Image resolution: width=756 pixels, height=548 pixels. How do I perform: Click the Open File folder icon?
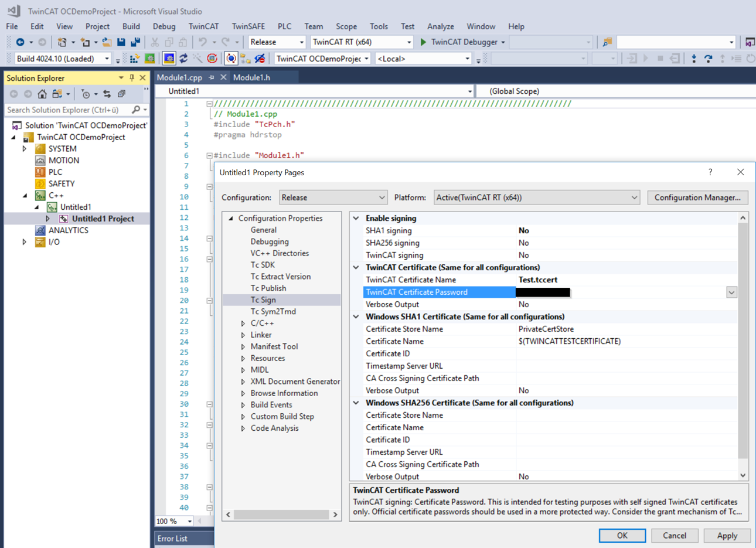point(107,42)
